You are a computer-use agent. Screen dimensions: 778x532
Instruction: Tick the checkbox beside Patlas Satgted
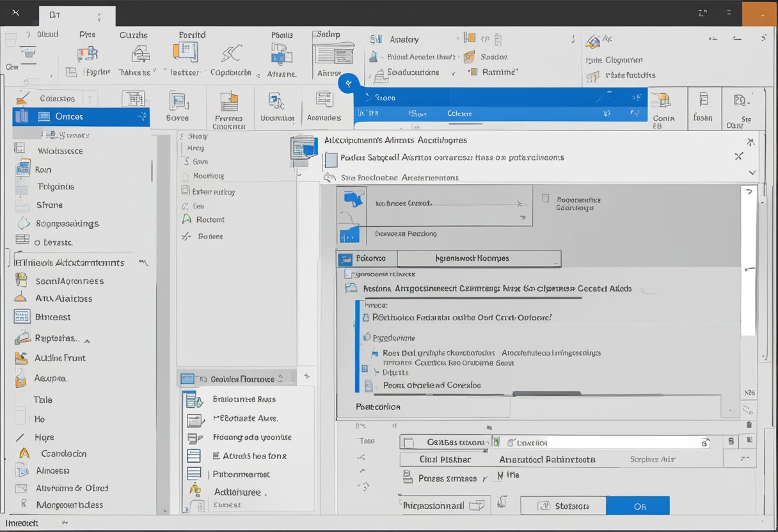330,159
